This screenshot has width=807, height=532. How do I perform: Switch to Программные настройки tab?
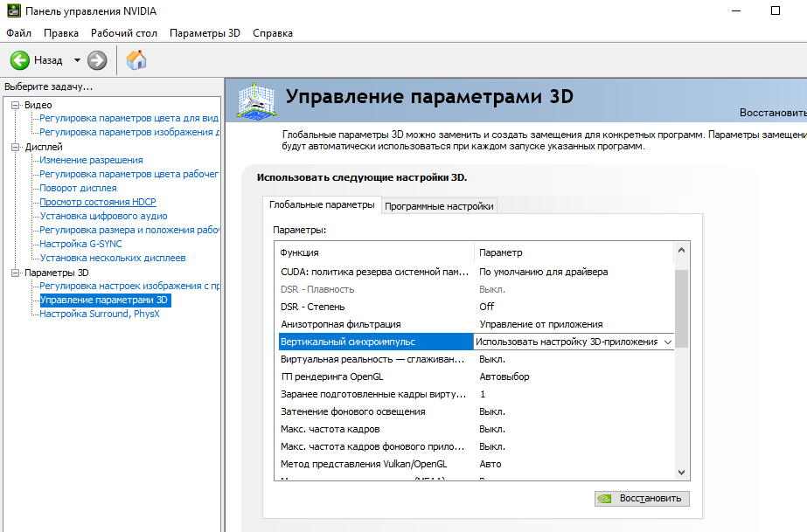click(439, 206)
